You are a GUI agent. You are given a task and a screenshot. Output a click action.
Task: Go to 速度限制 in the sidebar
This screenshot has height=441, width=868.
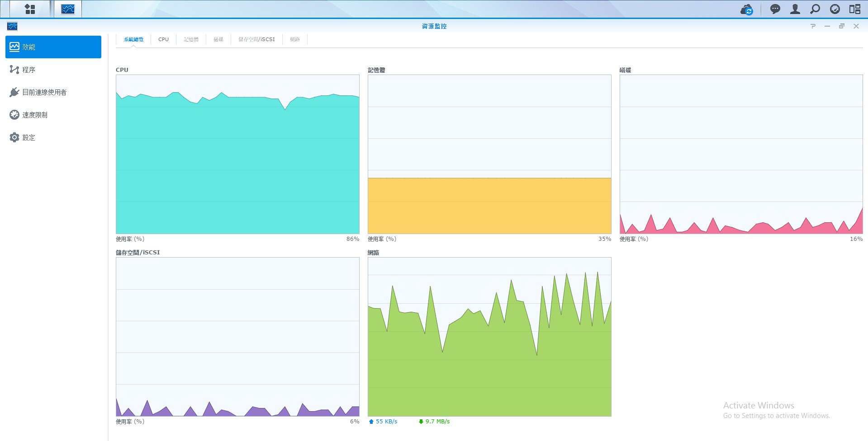click(x=35, y=115)
